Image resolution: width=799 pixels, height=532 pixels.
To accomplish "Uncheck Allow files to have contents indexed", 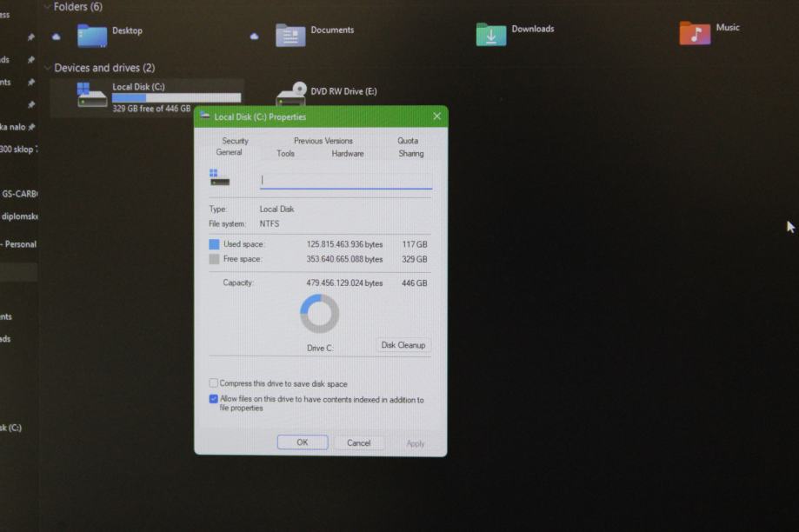I will [x=214, y=399].
